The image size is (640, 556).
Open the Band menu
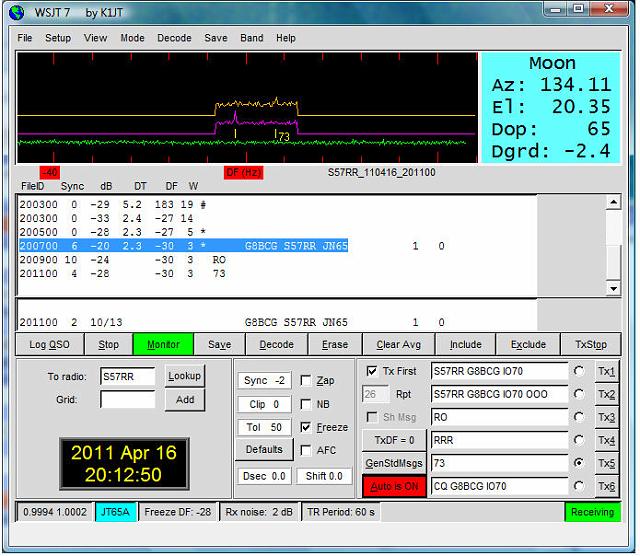click(251, 38)
